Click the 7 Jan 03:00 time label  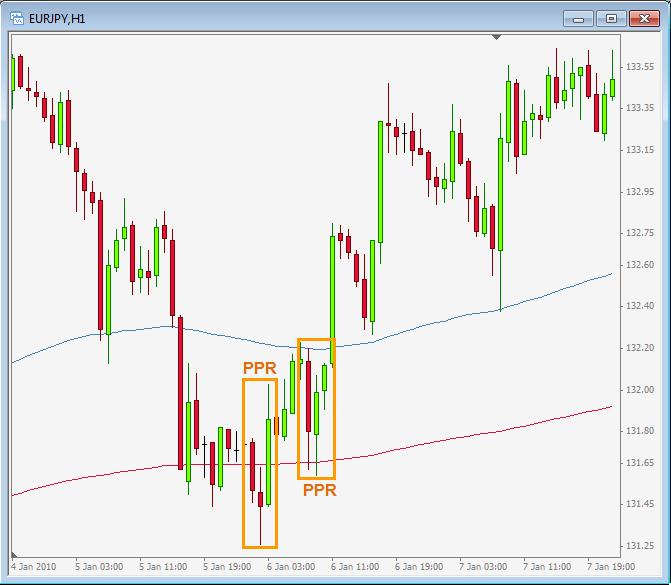pos(483,567)
